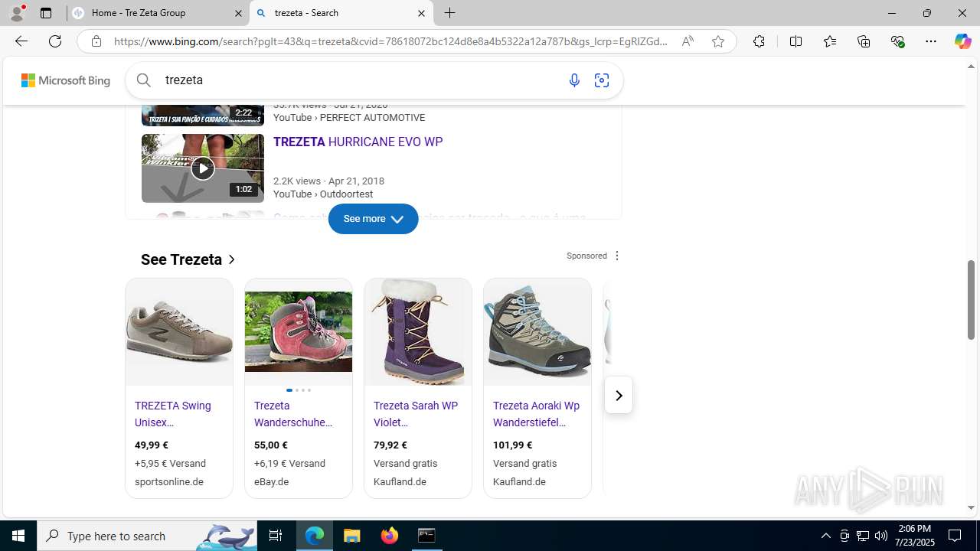The width and height of the screenshot is (980, 551).
Task: View the TREZETA Swing Unisex shoe image
Action: pos(179,331)
